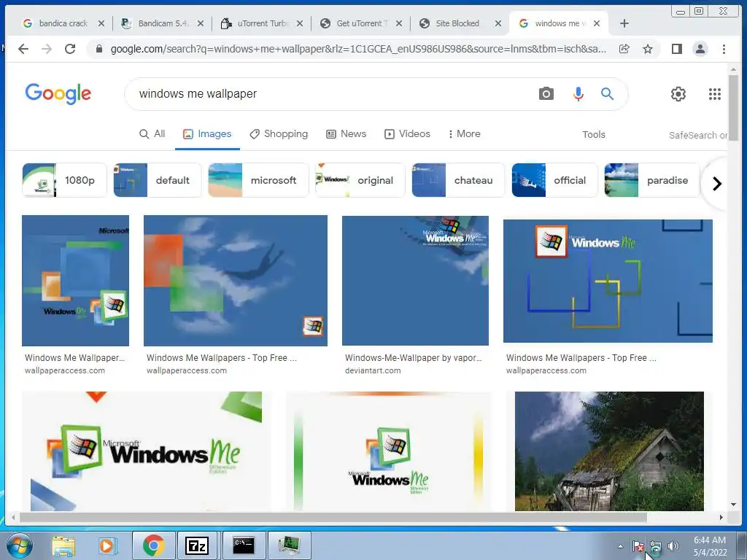Filter results by the default chip

click(158, 180)
